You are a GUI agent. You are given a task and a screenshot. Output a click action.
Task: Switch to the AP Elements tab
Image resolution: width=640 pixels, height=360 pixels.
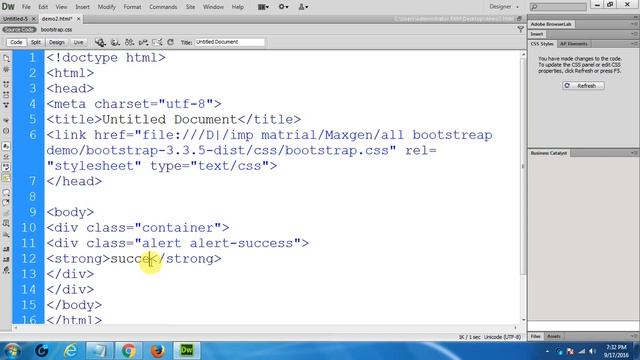573,44
